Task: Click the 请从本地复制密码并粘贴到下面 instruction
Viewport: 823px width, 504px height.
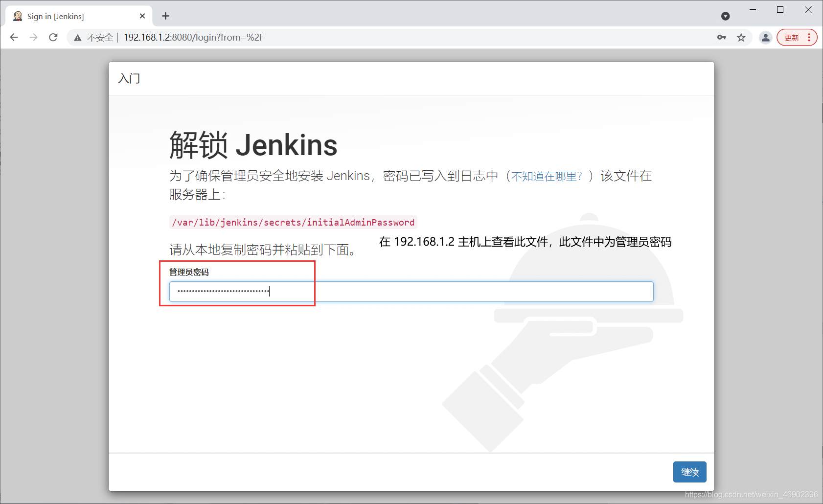Action: (263, 250)
